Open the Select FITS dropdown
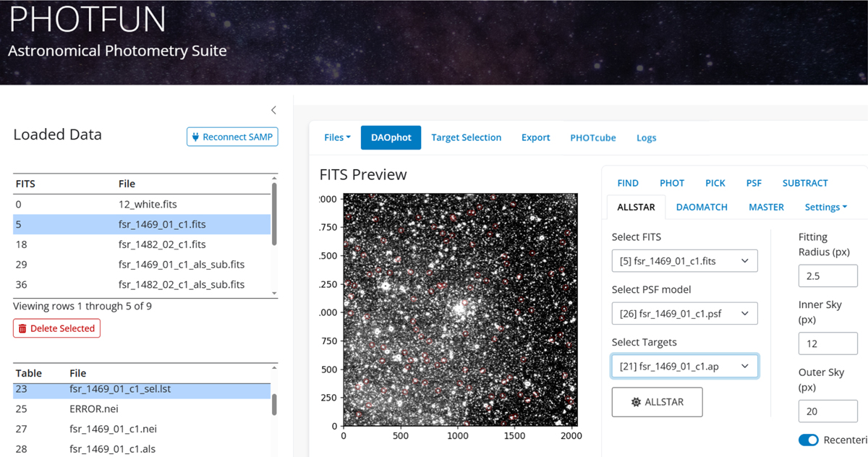 [x=684, y=261]
